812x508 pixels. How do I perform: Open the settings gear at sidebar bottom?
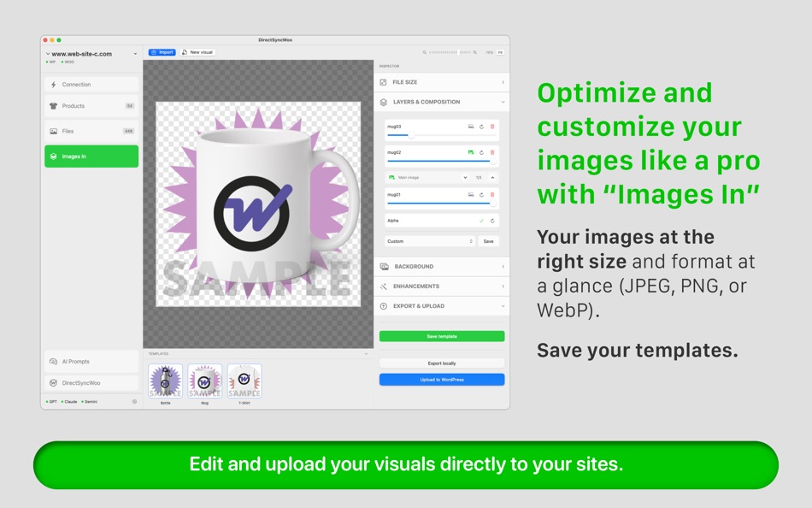(134, 401)
